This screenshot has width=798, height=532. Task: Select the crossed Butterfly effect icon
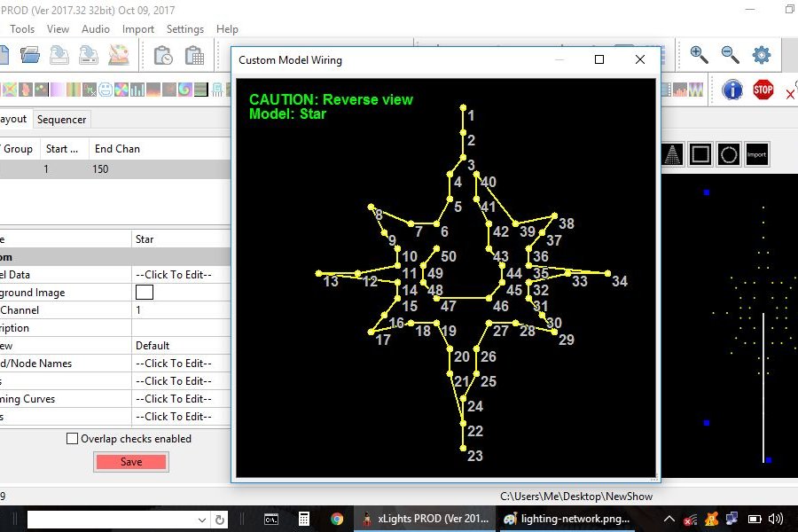pyautogui.click(x=10, y=90)
